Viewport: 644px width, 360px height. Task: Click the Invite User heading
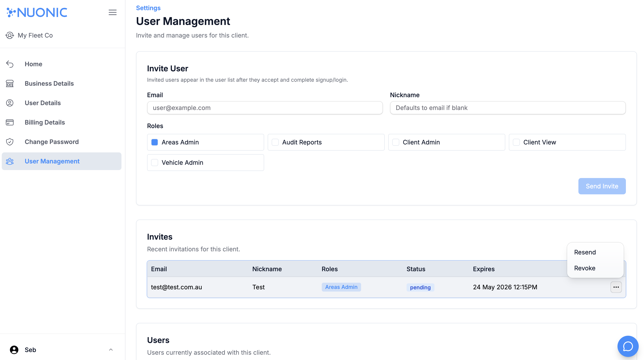(x=167, y=68)
